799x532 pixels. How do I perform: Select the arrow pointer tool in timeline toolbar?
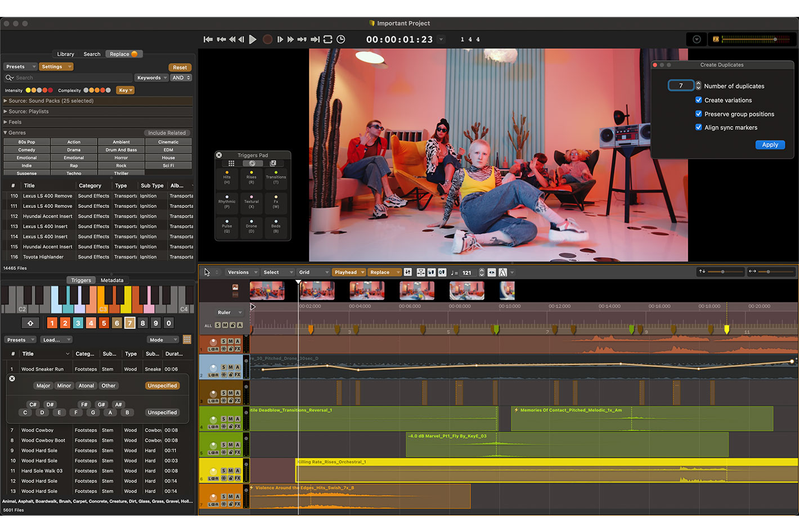(x=207, y=272)
